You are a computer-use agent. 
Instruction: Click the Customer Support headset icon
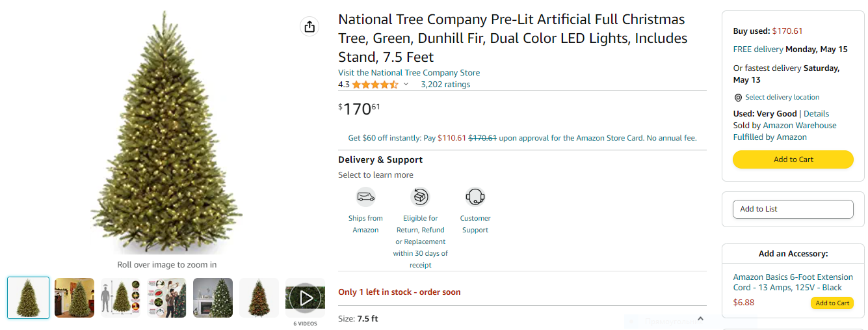475,197
